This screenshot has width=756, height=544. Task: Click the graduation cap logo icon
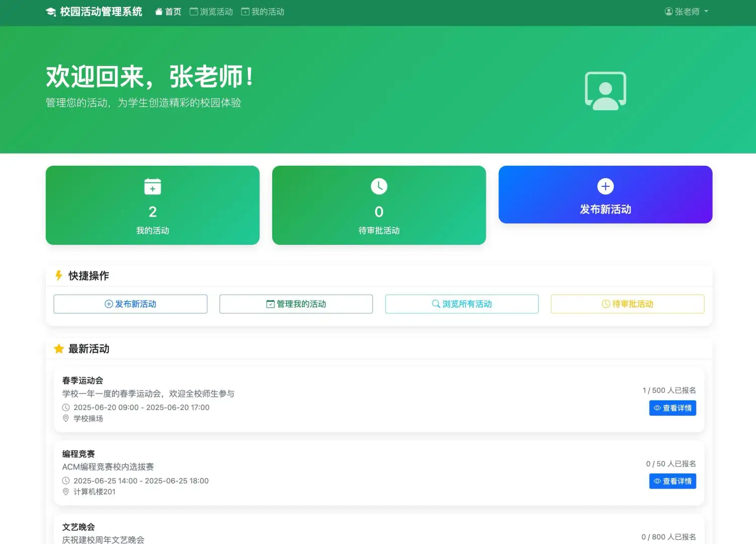click(x=50, y=11)
